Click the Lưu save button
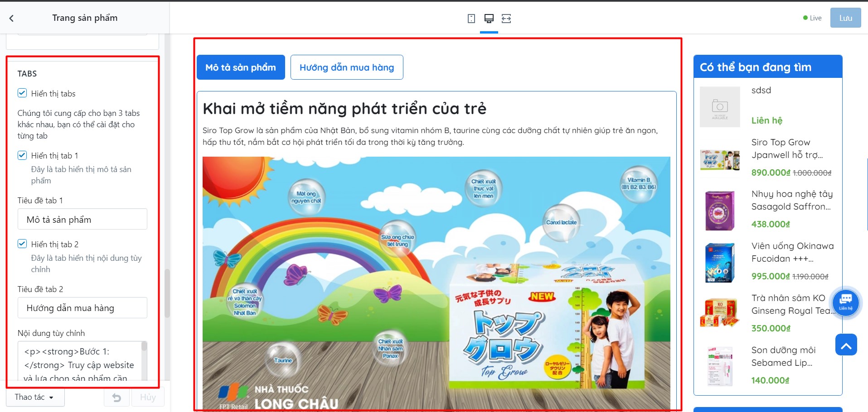 pos(845,18)
